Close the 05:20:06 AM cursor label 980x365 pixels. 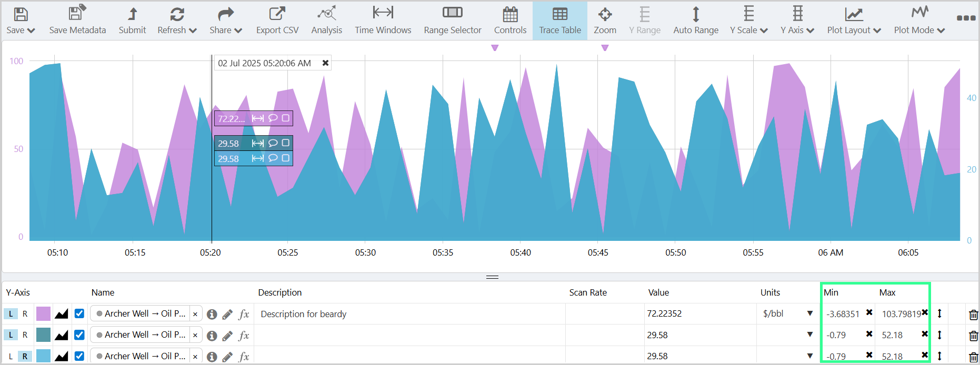click(325, 63)
